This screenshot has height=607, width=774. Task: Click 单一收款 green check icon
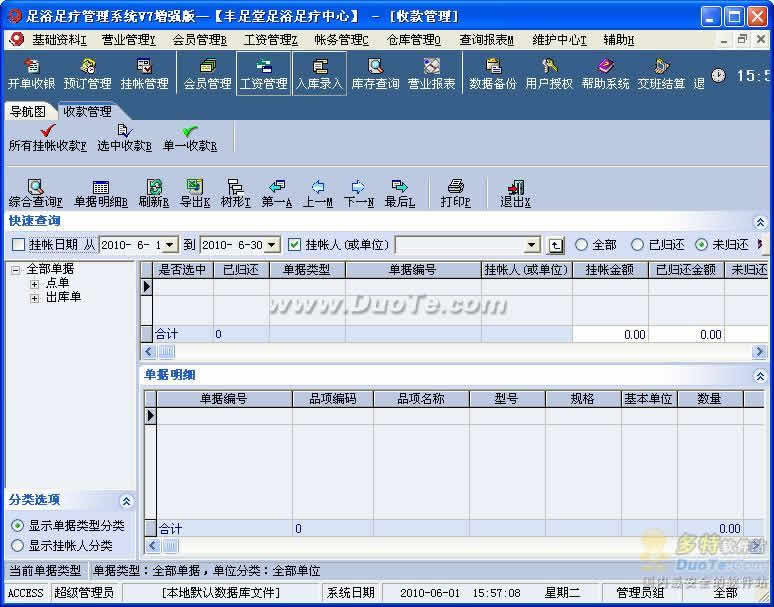pyautogui.click(x=190, y=138)
